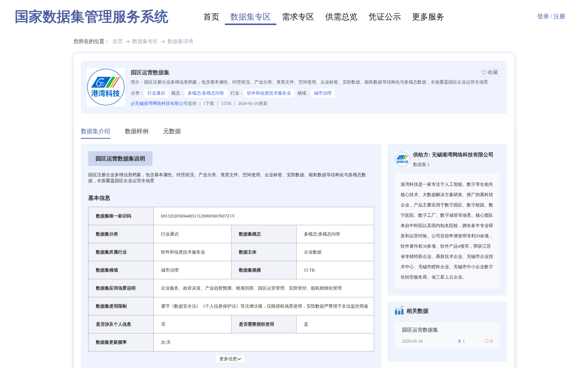Click 行业通识 category tag
The width and height of the screenshot is (588, 368).
coord(156,93)
